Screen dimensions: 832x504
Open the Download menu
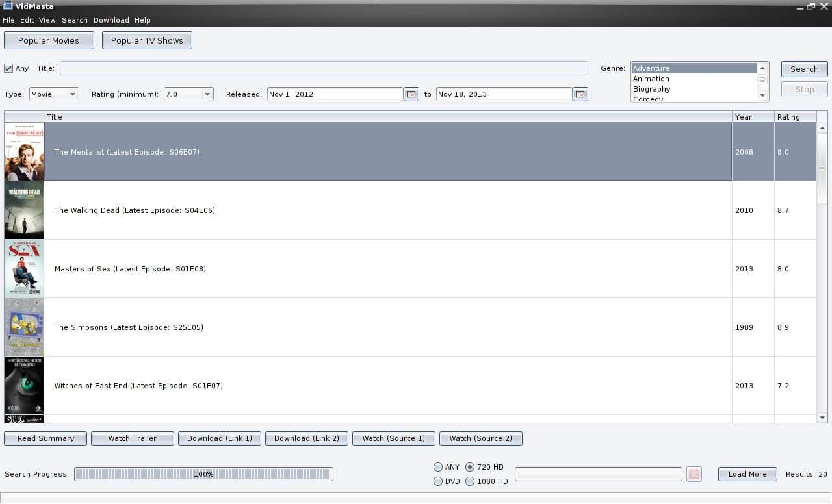[111, 20]
